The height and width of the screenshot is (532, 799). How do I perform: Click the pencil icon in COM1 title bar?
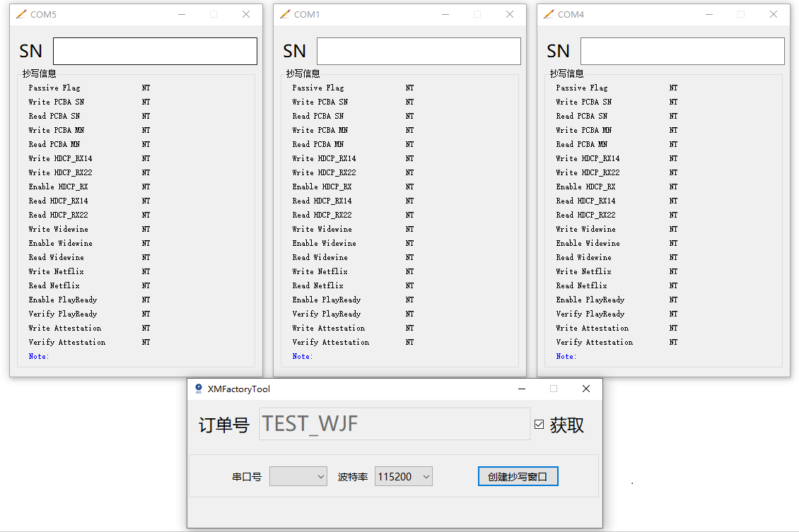click(284, 14)
